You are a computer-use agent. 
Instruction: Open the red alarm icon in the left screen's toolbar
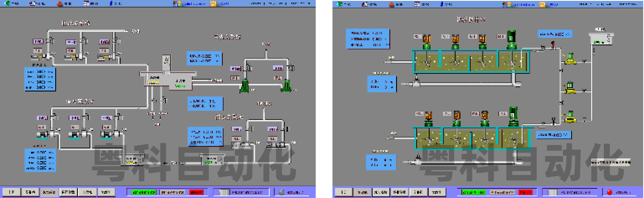(60, 4)
